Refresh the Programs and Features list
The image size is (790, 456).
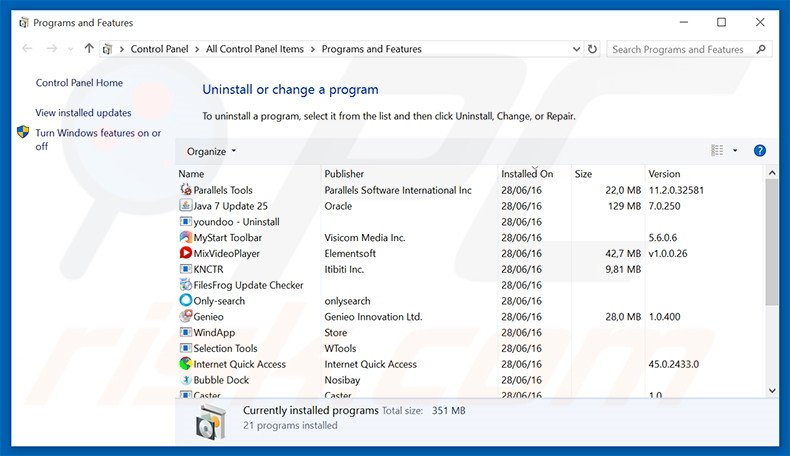[x=592, y=49]
